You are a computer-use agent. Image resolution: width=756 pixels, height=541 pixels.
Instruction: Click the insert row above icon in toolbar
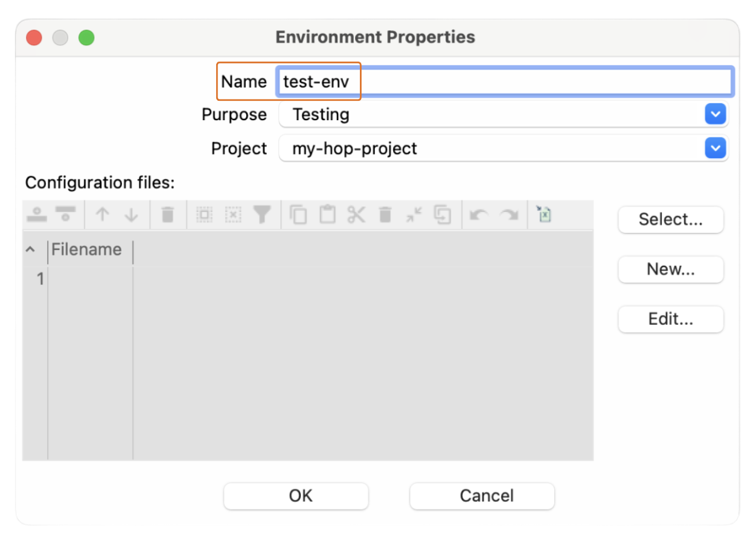[x=37, y=214]
